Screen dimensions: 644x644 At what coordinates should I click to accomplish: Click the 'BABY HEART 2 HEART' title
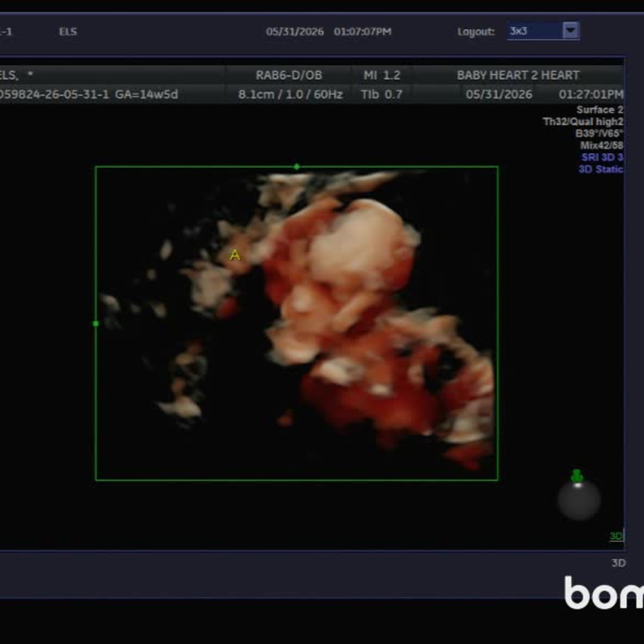tap(518, 75)
